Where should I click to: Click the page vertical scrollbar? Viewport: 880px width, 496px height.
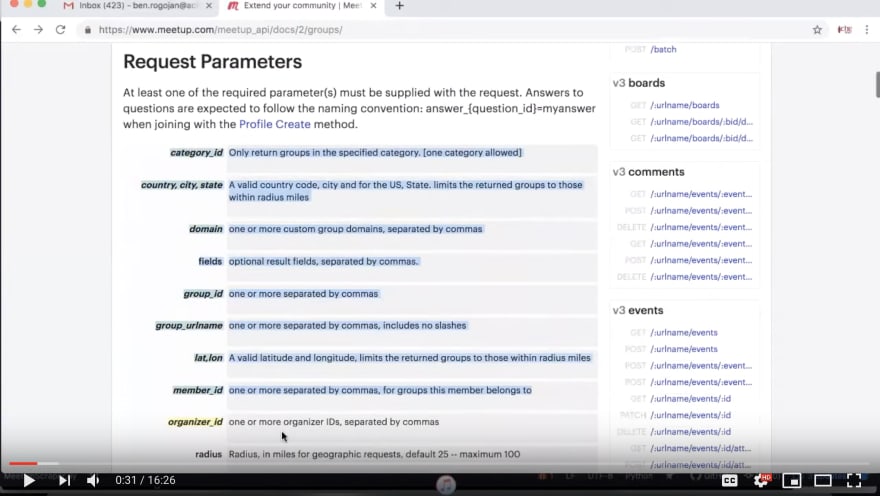click(x=877, y=84)
